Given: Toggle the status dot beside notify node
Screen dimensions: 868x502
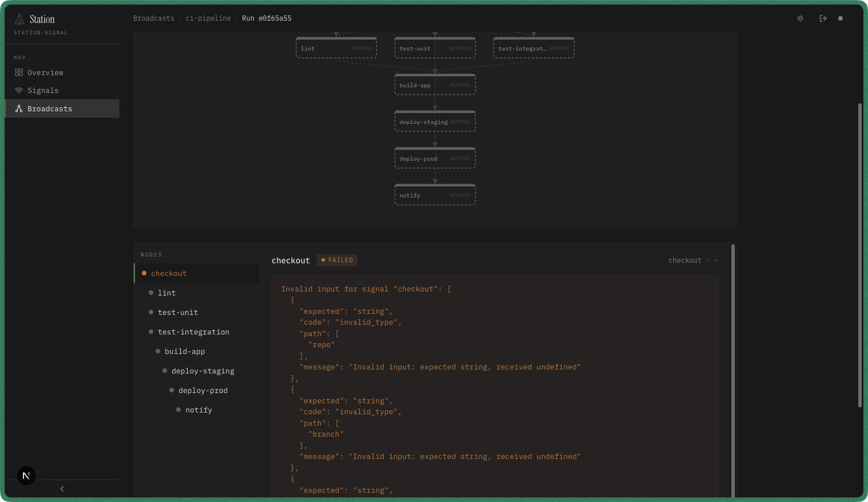Looking at the screenshot, I should pos(178,409).
